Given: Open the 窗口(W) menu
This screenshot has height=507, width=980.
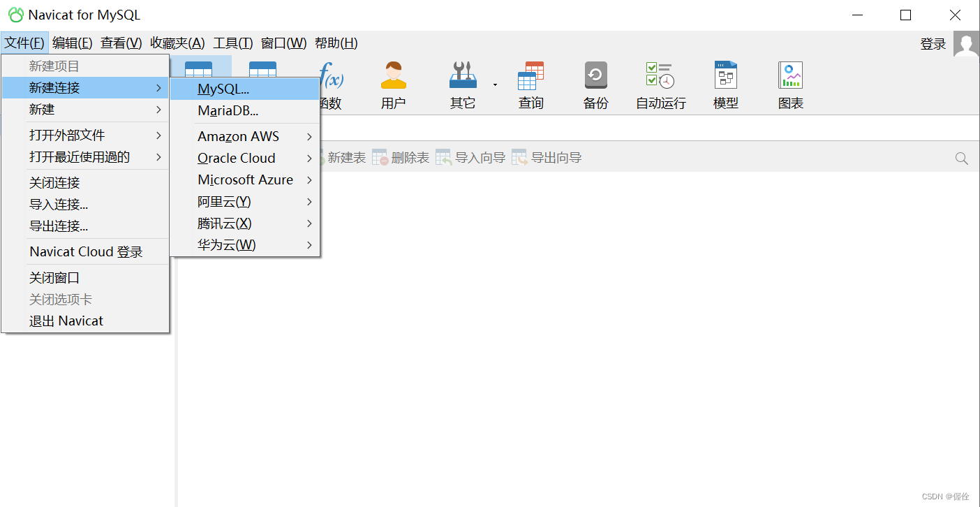Looking at the screenshot, I should tap(284, 43).
